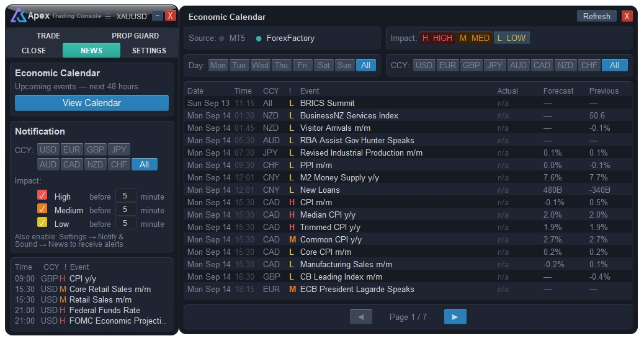Click RBA Assist Gov Hunter Speaks row

408,140
